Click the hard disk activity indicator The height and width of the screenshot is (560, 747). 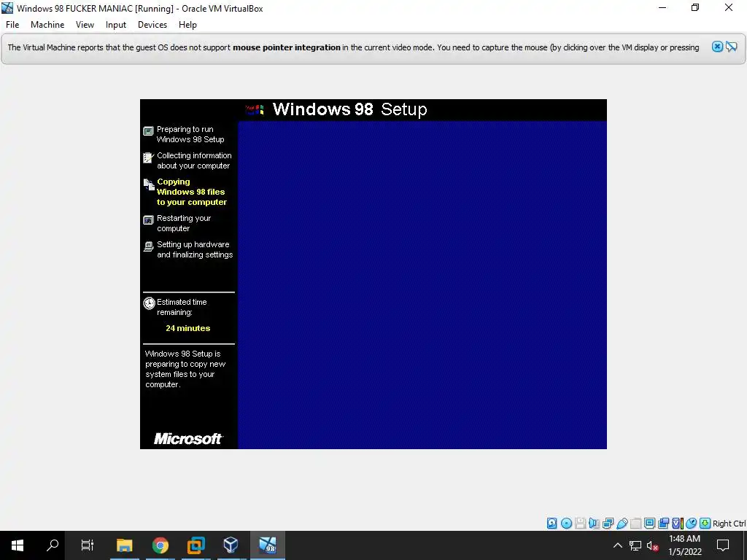[x=551, y=524]
